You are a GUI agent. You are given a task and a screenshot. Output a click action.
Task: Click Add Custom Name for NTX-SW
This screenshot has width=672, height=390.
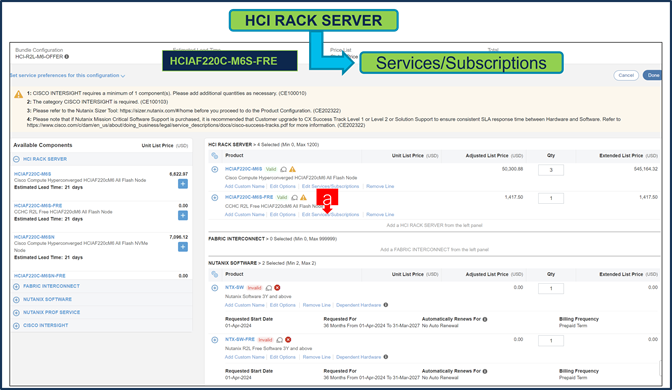244,305
